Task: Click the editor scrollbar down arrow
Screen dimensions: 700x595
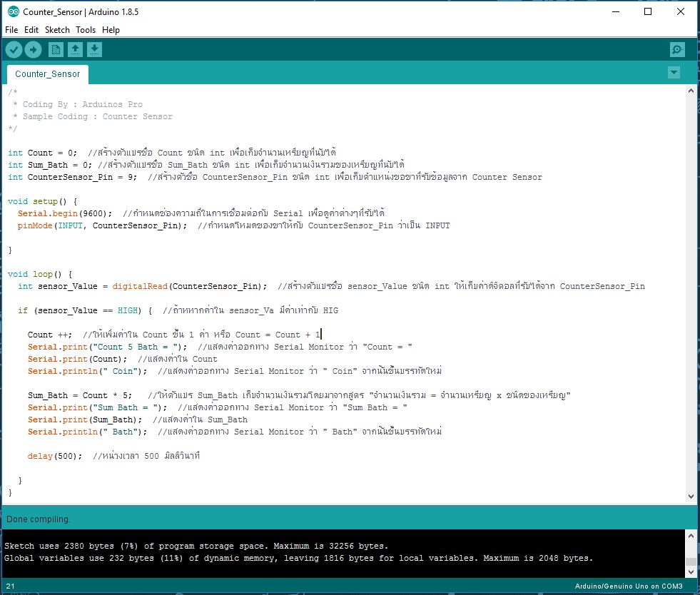Action: [x=691, y=495]
